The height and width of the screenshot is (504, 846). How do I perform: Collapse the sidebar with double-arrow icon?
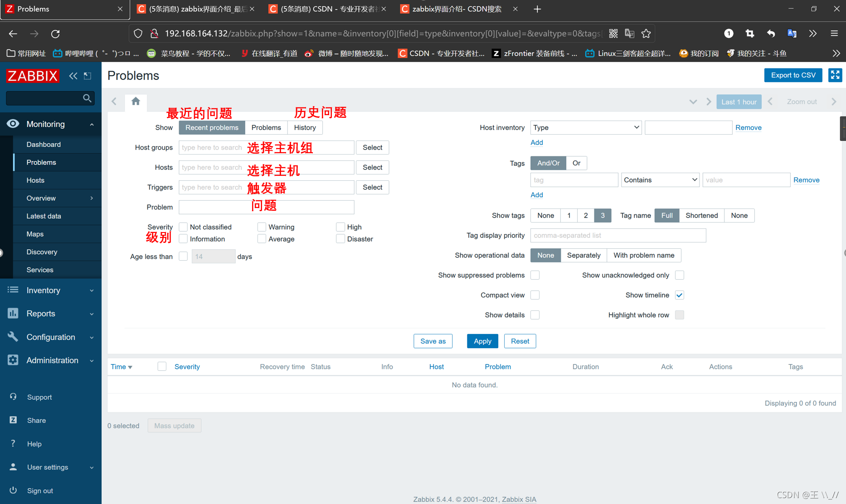coord(73,76)
